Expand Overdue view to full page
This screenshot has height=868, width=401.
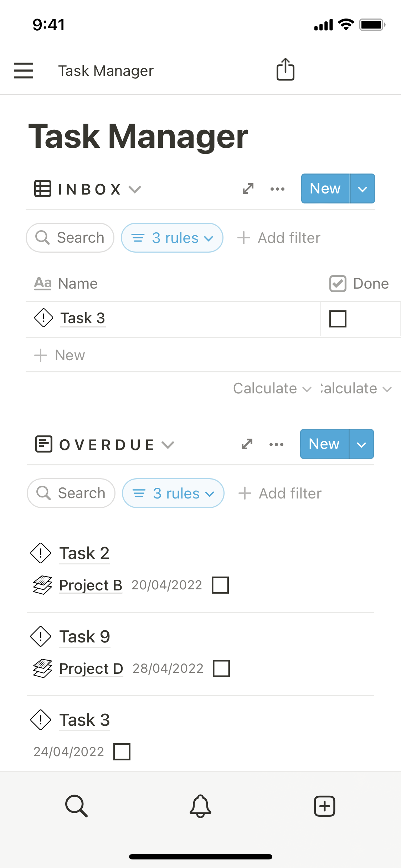(x=247, y=444)
